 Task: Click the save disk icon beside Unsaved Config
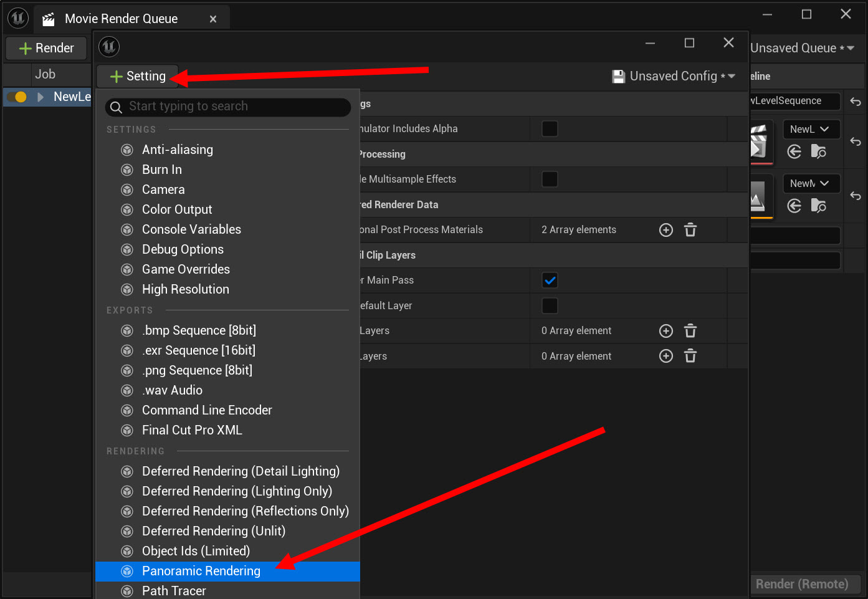point(618,76)
